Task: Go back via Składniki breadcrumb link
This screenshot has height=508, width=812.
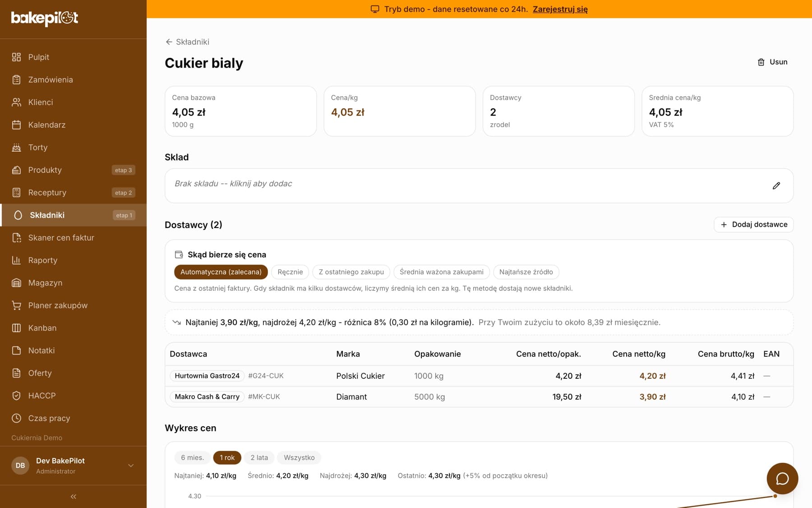Action: (187, 42)
